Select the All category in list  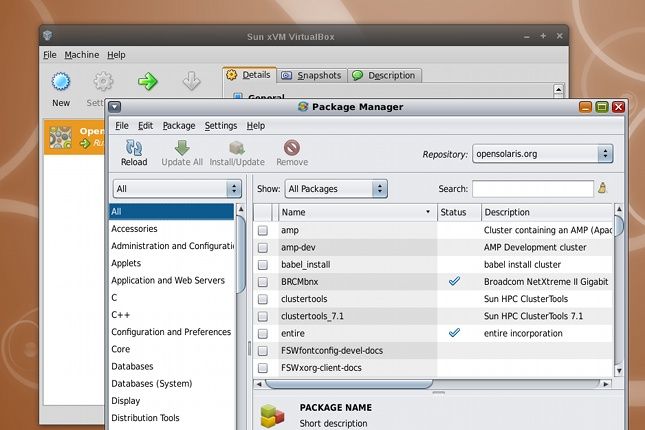(x=172, y=212)
